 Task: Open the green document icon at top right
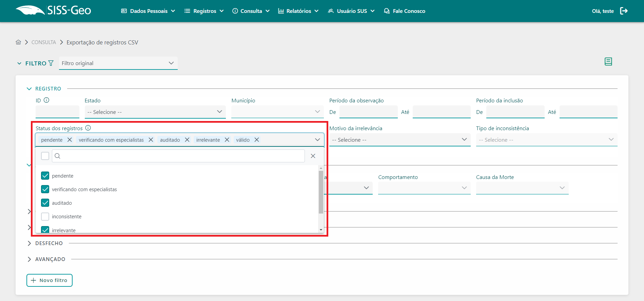pyautogui.click(x=608, y=62)
